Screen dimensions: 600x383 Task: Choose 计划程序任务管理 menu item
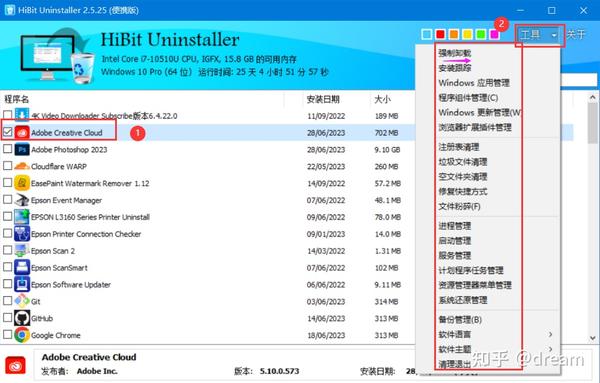pyautogui.click(x=471, y=271)
